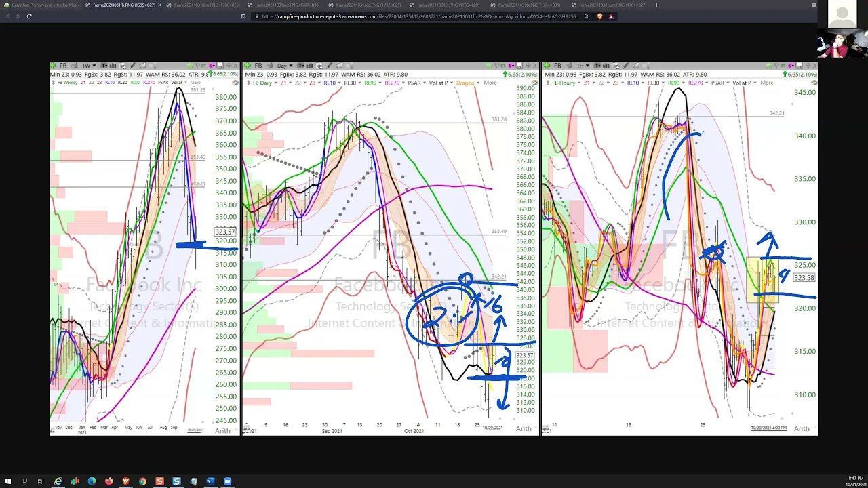Open Task View on taskbar

coord(41,481)
